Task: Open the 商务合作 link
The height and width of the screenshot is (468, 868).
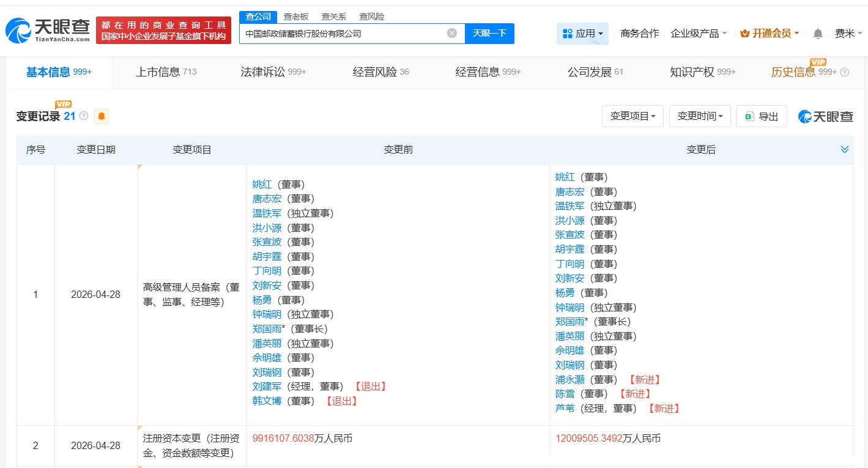Action: 640,34
